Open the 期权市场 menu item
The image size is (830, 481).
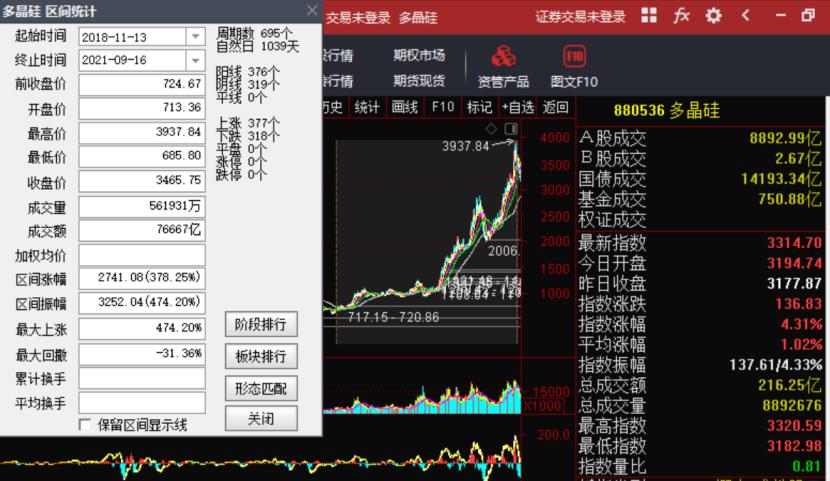click(x=419, y=55)
